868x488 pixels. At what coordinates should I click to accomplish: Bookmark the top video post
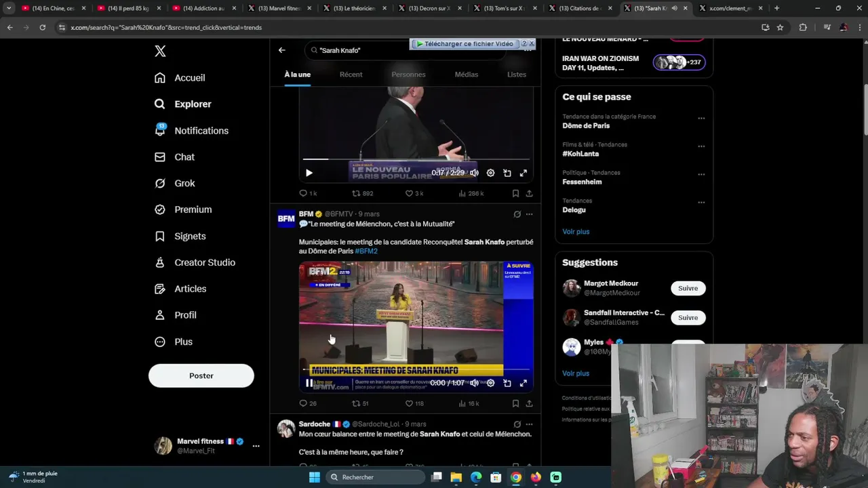[515, 193]
